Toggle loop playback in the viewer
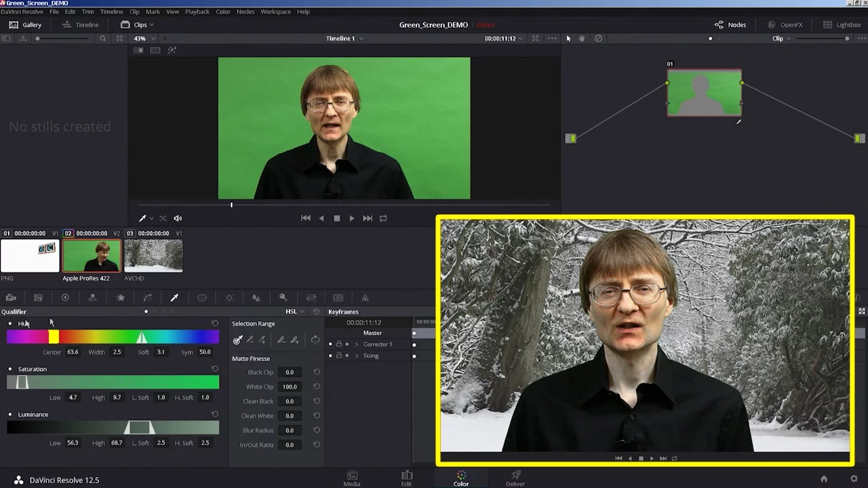Screen dimensions: 868x488 [383, 218]
